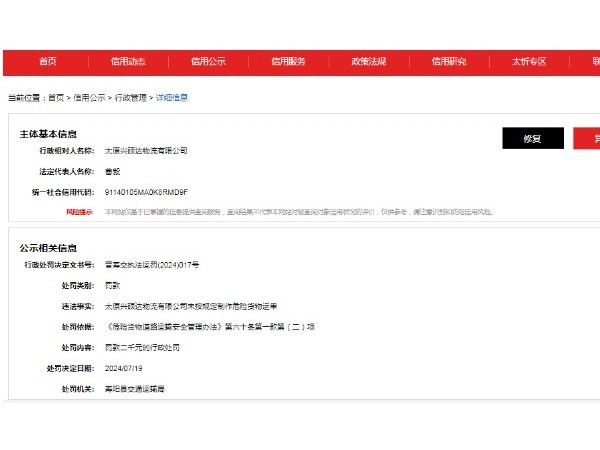
Task: Click company name 太原兴硕达物流有限公司 in basic info
Action: [x=146, y=151]
